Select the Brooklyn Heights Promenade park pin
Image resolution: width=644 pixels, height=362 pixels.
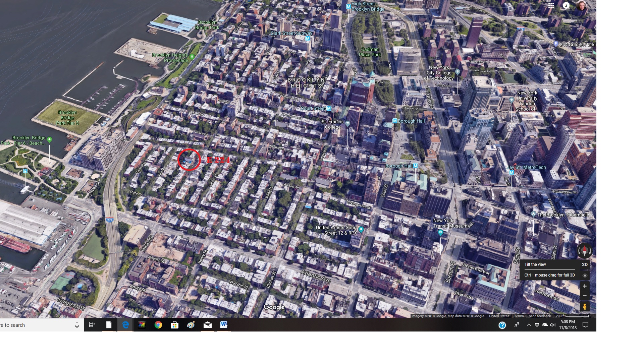192,57
